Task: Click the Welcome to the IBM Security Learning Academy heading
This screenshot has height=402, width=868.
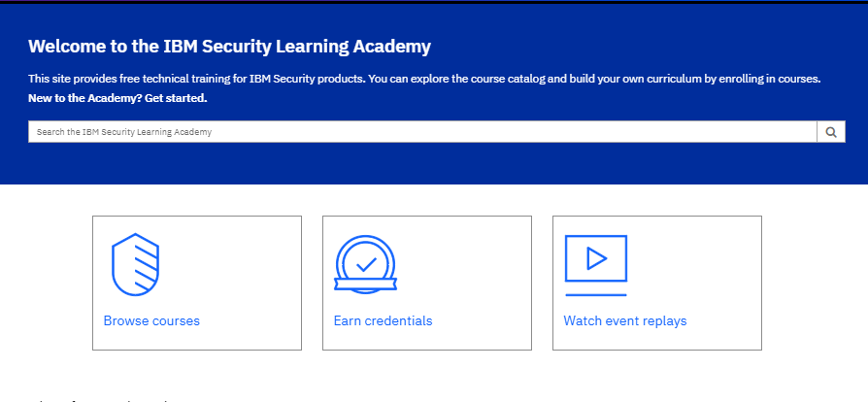Action: [x=229, y=47]
